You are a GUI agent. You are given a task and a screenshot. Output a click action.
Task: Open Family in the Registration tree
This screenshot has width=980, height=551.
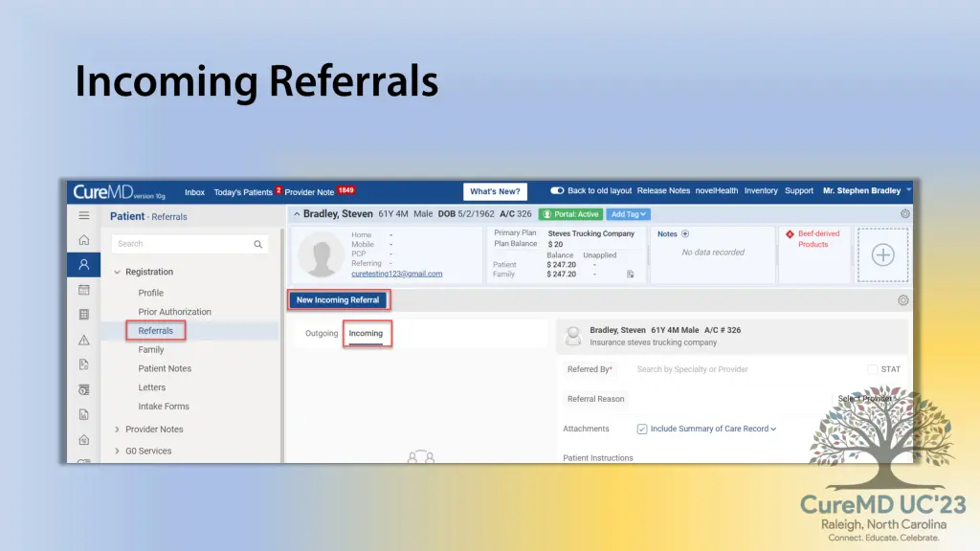tap(150, 350)
